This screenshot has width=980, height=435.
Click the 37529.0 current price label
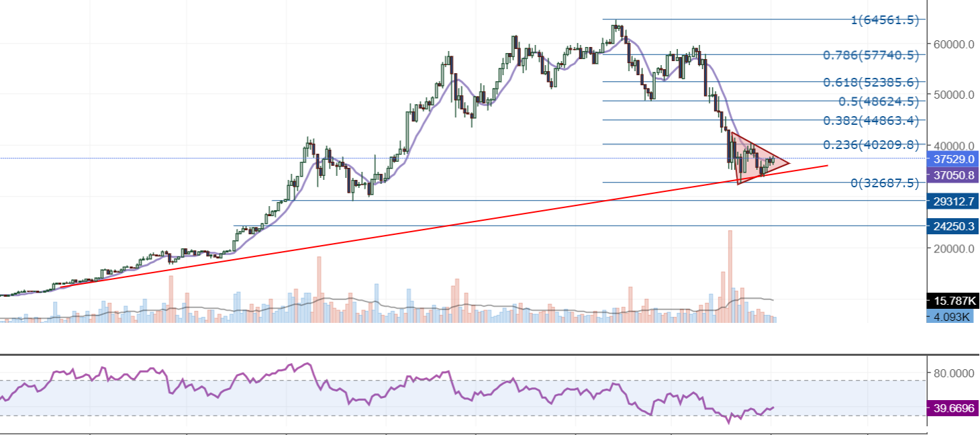pyautogui.click(x=952, y=159)
